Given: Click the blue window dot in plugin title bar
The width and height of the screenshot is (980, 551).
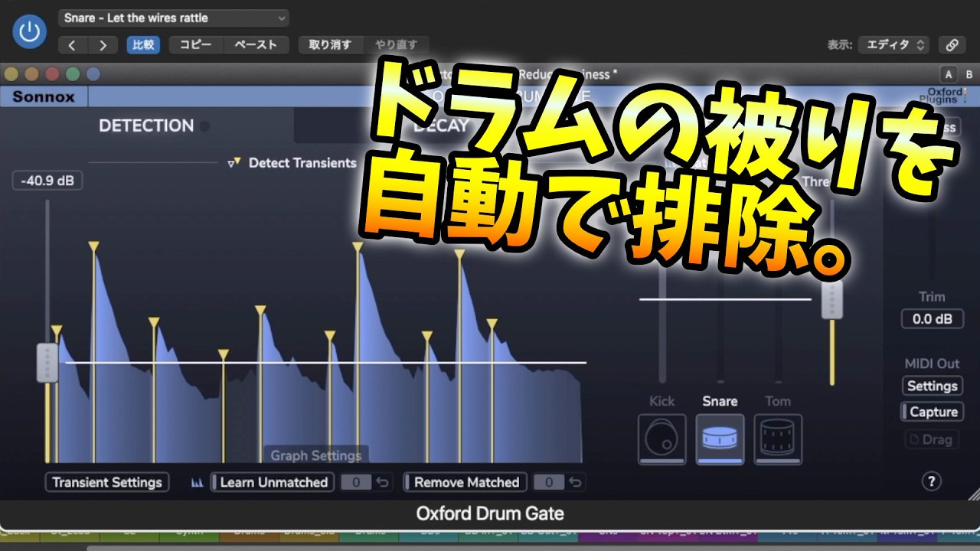Looking at the screenshot, I should [x=93, y=74].
